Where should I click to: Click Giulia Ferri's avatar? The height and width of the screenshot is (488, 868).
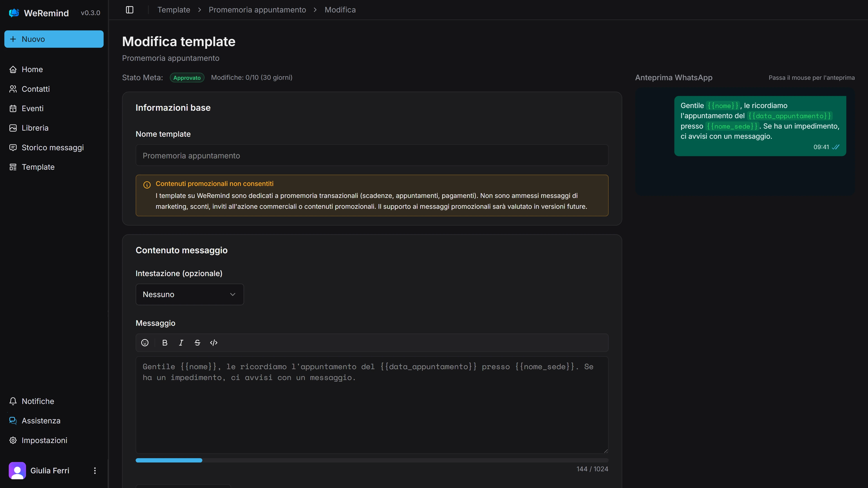pyautogui.click(x=17, y=470)
